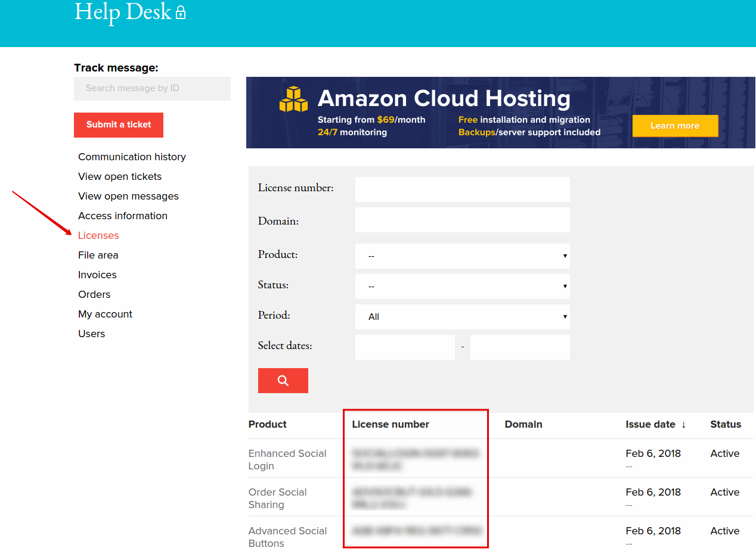Screen dimensions: 756x551
Task: Click Active status of Order Social Sharing
Action: (x=725, y=492)
